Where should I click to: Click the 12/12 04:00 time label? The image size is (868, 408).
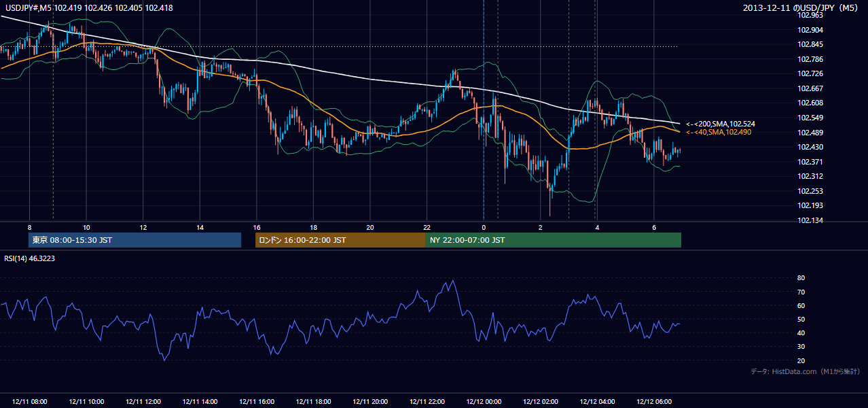(x=597, y=402)
